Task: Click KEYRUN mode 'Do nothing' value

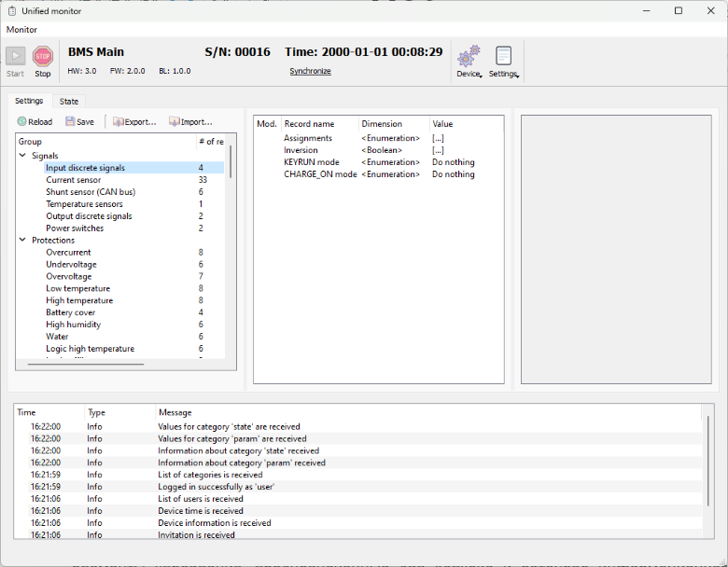Action: tap(454, 162)
